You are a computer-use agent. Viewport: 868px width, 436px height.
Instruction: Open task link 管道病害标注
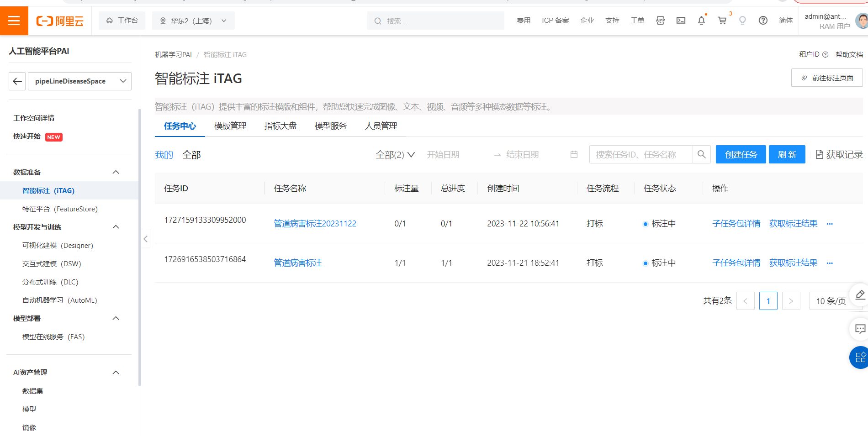[298, 263]
